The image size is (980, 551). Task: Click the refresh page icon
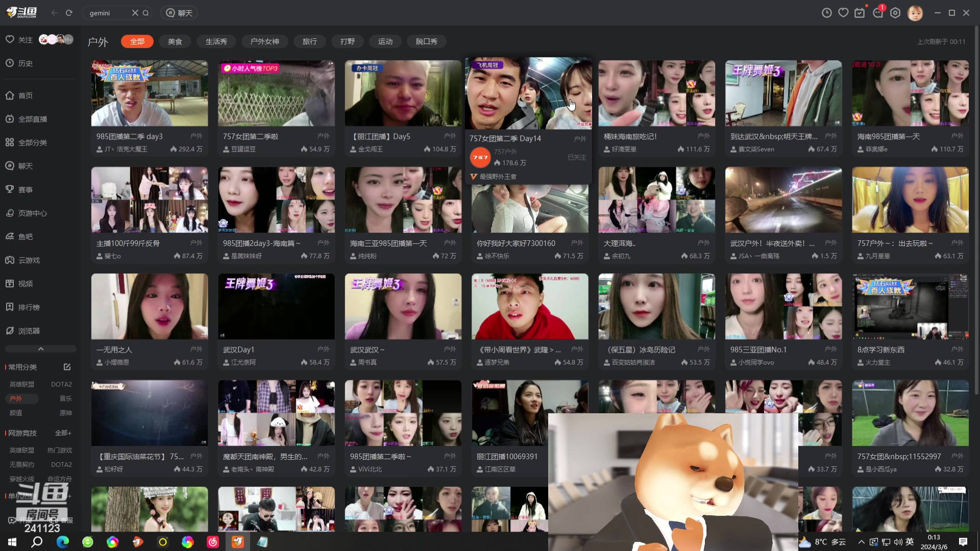pyautogui.click(x=69, y=13)
